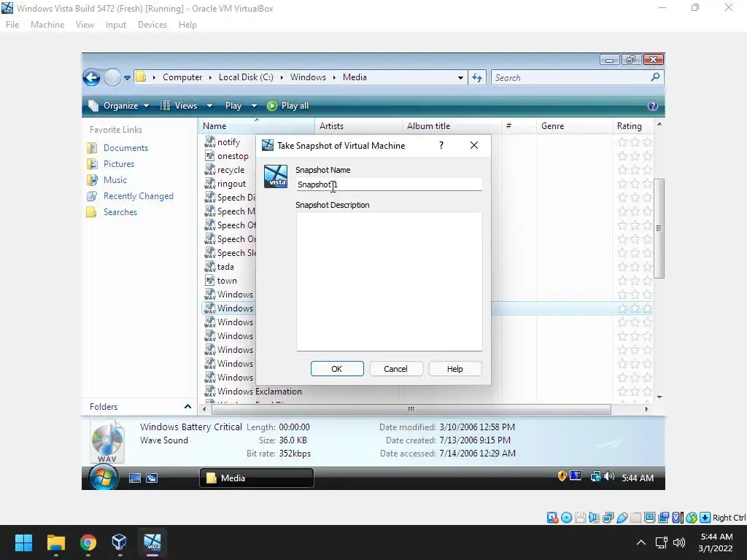Screen dimensions: 747x560
Task: Open the Play dropdown arrow
Action: pyautogui.click(x=254, y=106)
